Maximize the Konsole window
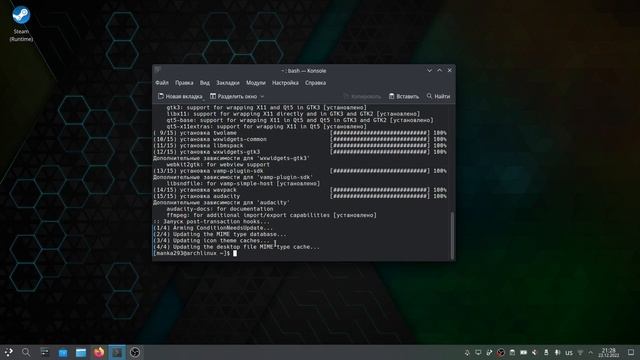This screenshot has height=360, width=640. 440,70
